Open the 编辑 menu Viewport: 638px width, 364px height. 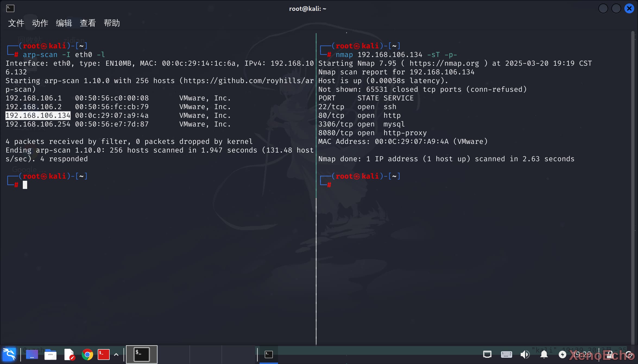[x=64, y=23]
